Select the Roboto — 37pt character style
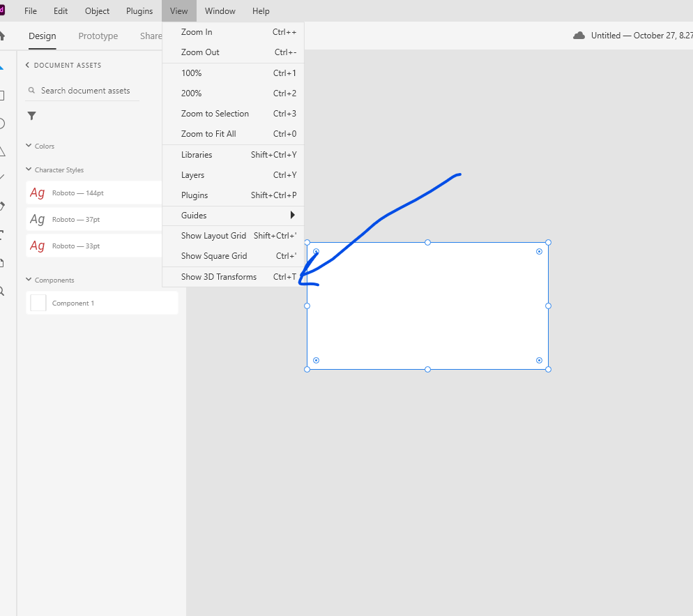Viewport: 693px width, 616px height. 93,219
